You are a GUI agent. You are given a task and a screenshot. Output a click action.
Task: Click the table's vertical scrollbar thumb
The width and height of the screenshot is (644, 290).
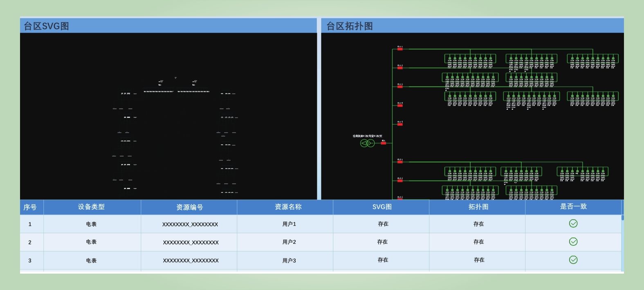(x=623, y=218)
